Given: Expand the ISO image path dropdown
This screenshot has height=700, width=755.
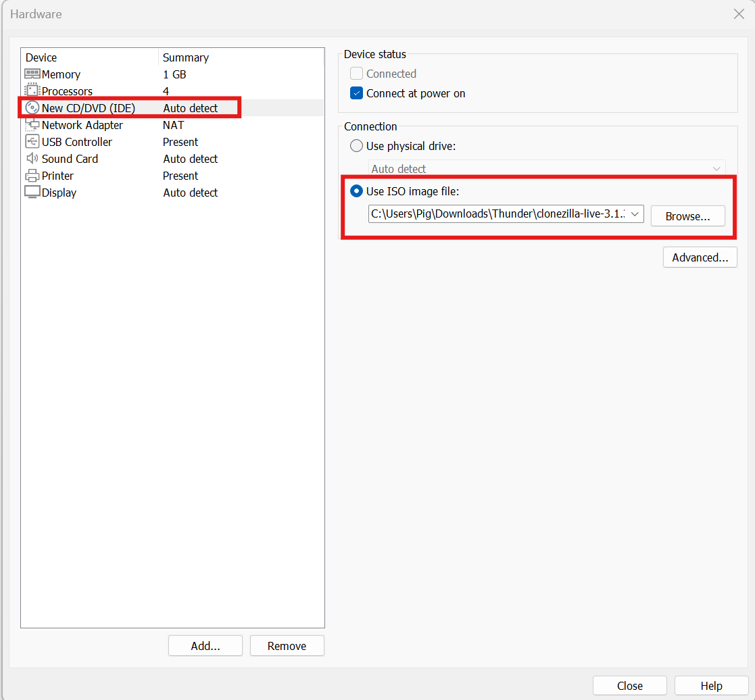Looking at the screenshot, I should point(635,215).
